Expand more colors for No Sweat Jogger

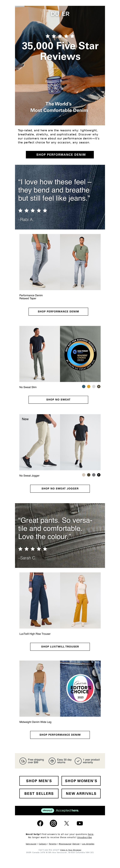99,475
